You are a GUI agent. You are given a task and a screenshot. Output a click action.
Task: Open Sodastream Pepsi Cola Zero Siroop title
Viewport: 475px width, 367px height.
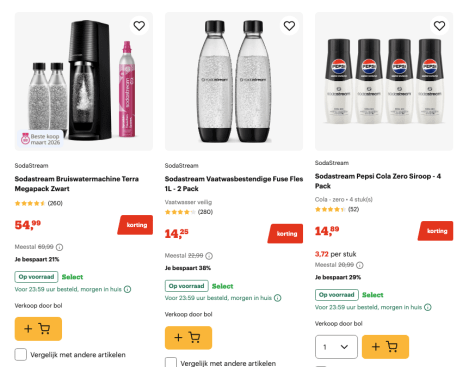pos(378,181)
